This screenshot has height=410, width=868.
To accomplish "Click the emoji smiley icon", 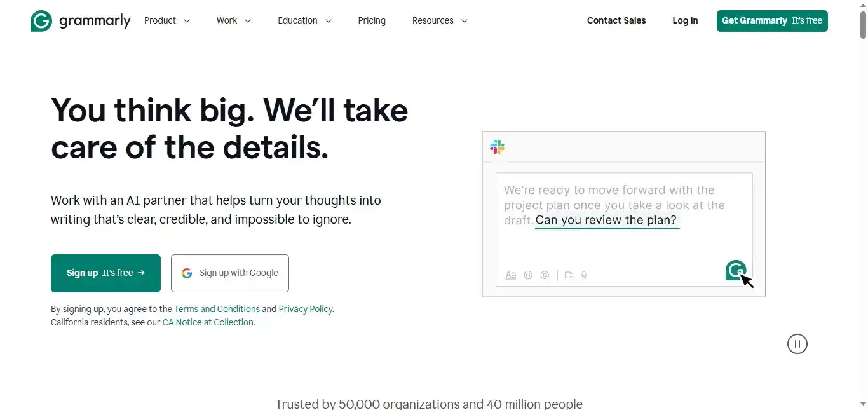I will tap(527, 275).
